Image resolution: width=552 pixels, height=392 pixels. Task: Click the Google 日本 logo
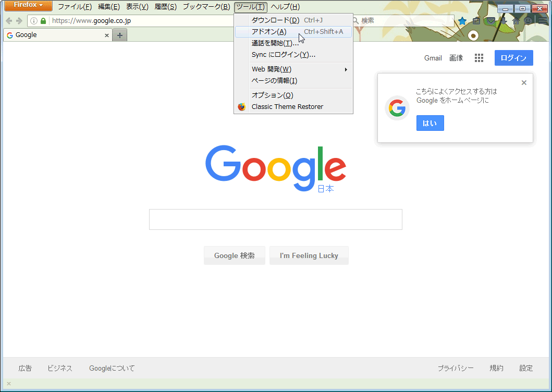point(276,169)
